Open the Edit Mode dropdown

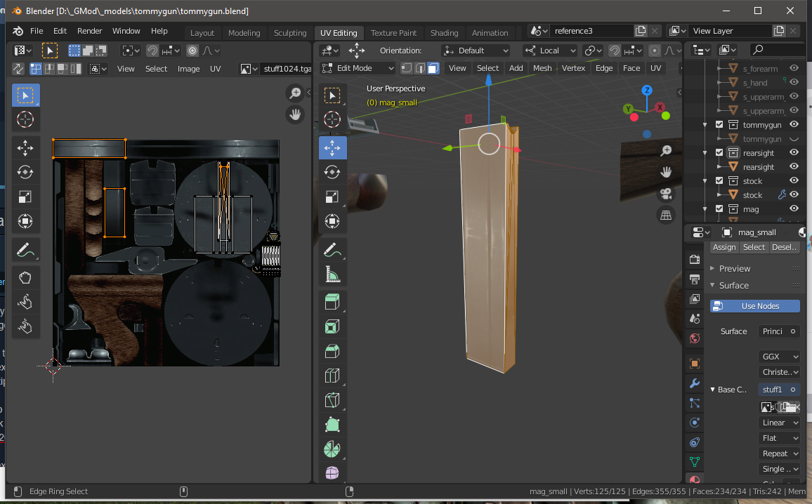[x=358, y=68]
